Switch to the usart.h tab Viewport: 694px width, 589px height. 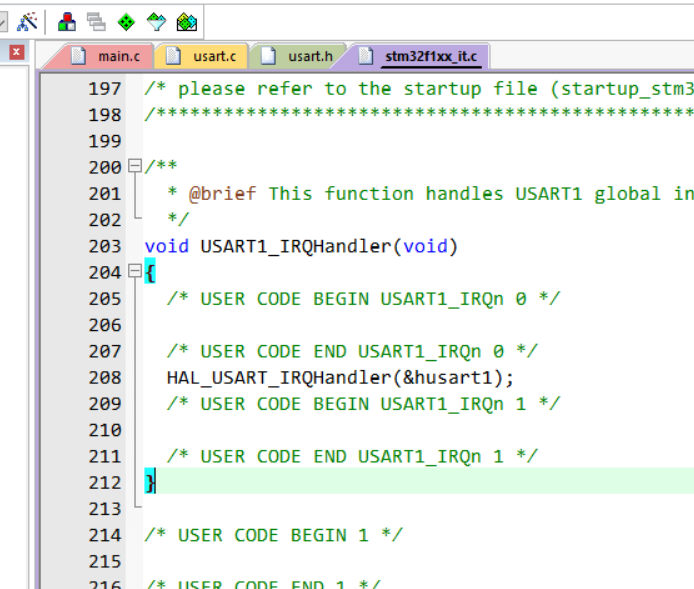click(x=297, y=56)
